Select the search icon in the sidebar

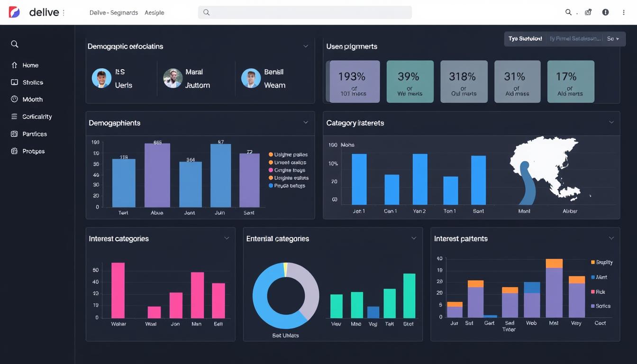(x=14, y=44)
